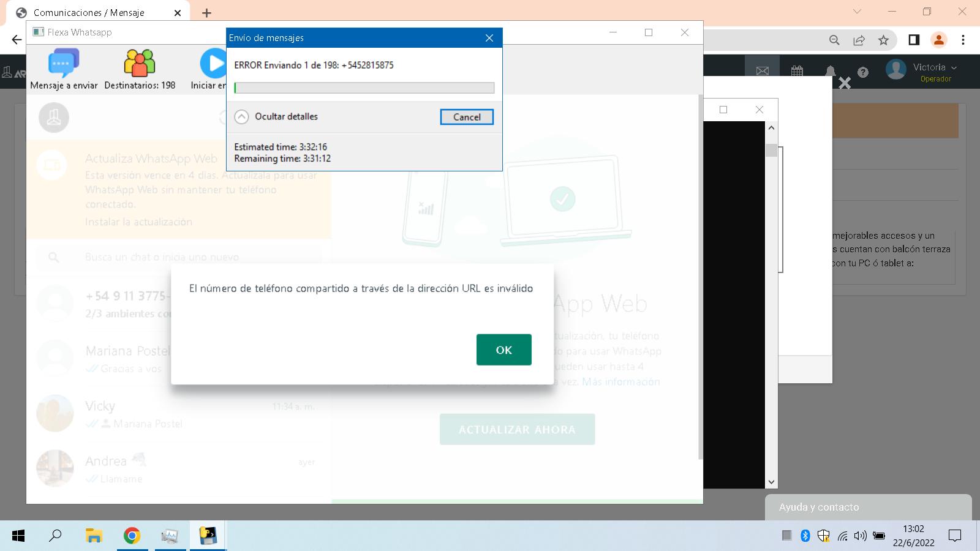This screenshot has width=980, height=551.
Task: Open the web app calendar icon
Action: point(797,71)
